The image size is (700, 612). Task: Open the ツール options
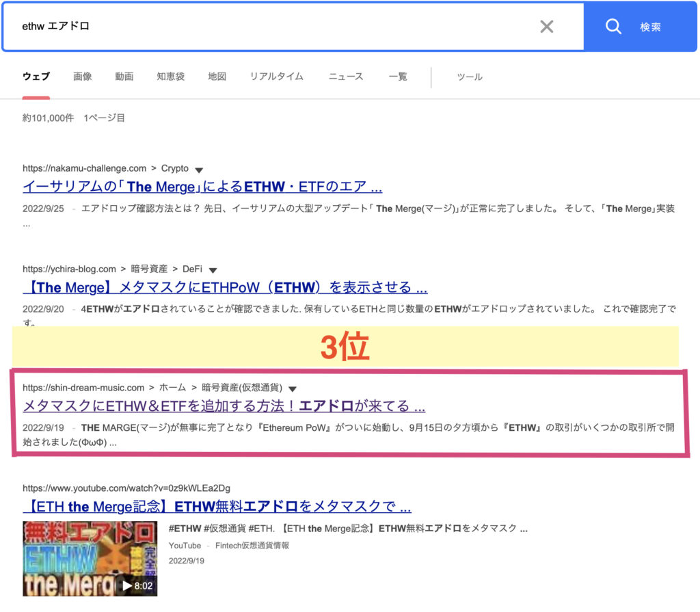click(470, 77)
